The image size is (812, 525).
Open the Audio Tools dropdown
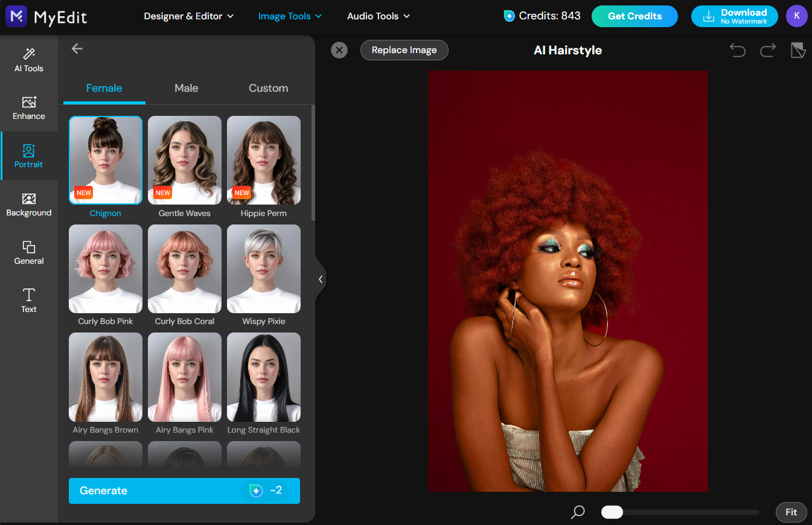[379, 16]
